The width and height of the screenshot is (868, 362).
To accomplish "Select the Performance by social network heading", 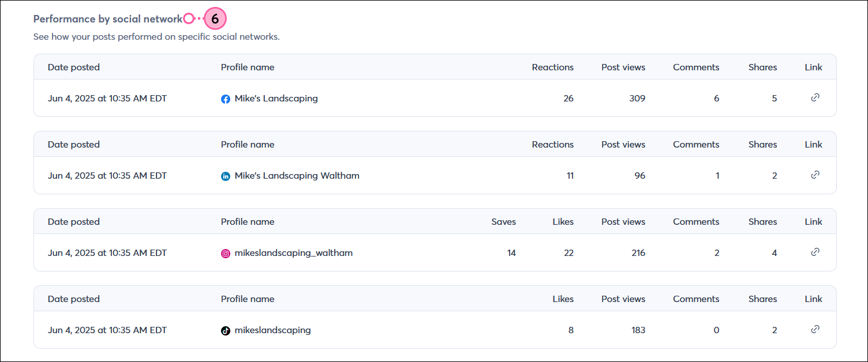I will tap(107, 18).
